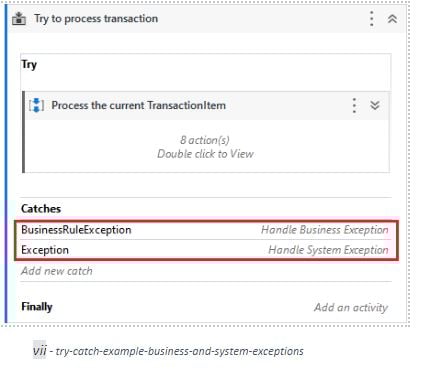Select the Process the current TransactionItem title
This screenshot has width=433, height=386.
click(x=138, y=106)
